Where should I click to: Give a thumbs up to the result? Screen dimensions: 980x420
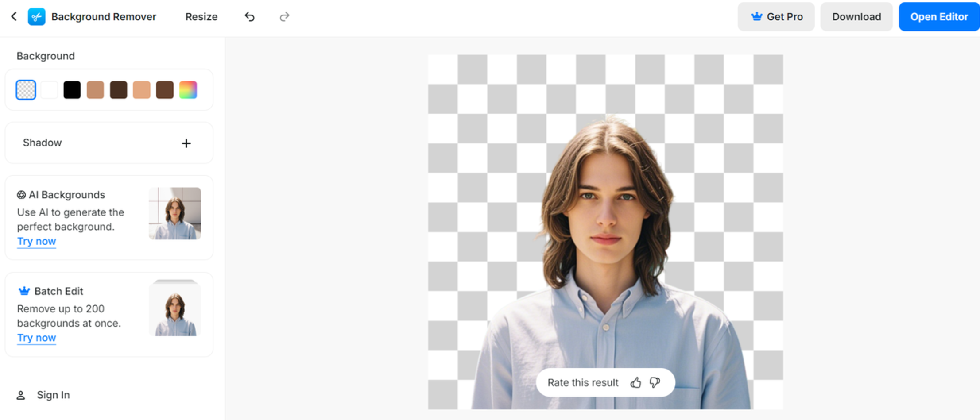coord(636,382)
